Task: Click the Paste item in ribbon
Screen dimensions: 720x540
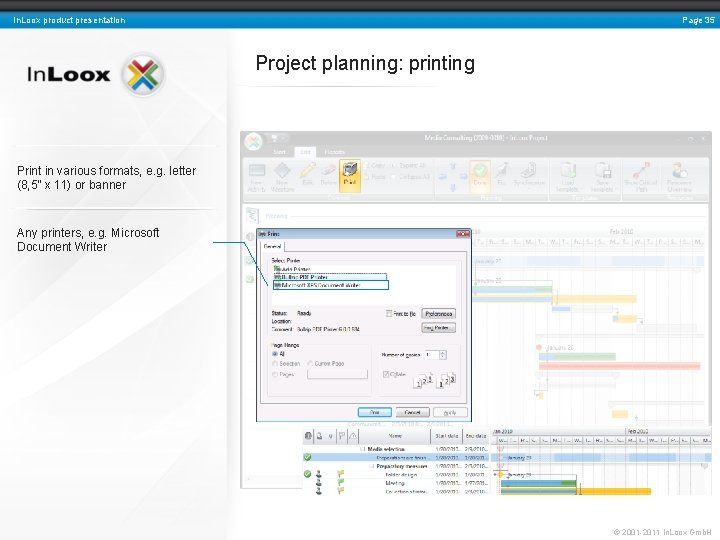Action: [375, 177]
